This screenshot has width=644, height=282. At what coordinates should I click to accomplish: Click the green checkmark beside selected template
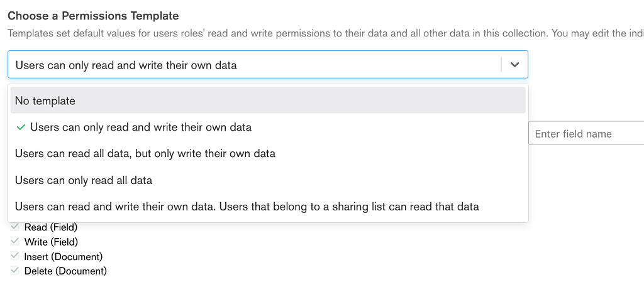point(21,127)
